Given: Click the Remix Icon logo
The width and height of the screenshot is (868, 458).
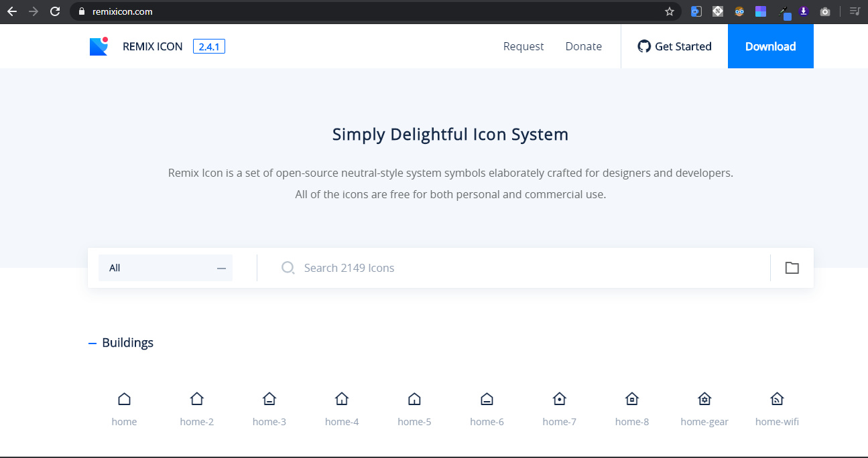Looking at the screenshot, I should (x=99, y=46).
